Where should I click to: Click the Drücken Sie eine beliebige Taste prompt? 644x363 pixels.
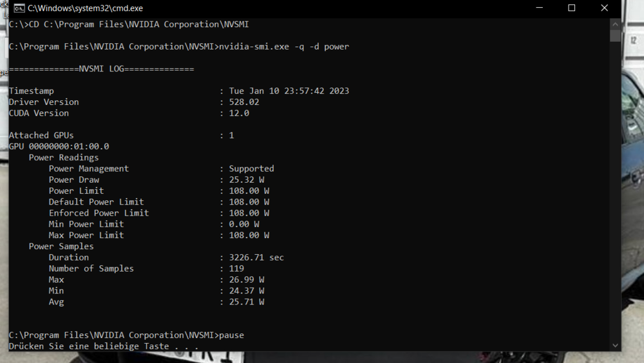[103, 346]
